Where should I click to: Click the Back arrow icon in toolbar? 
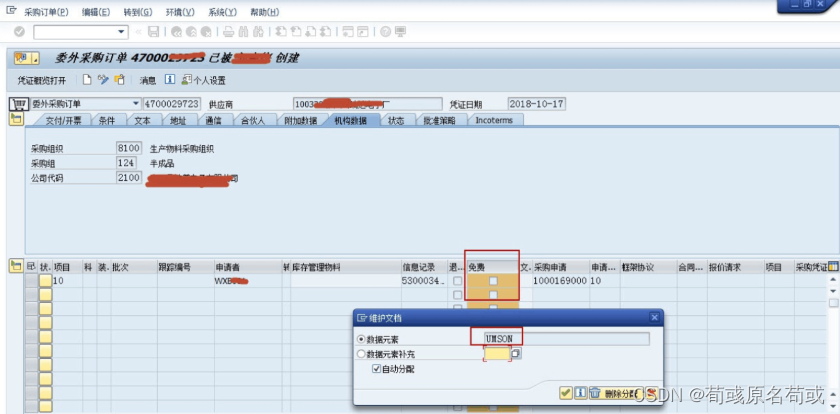coord(176,32)
